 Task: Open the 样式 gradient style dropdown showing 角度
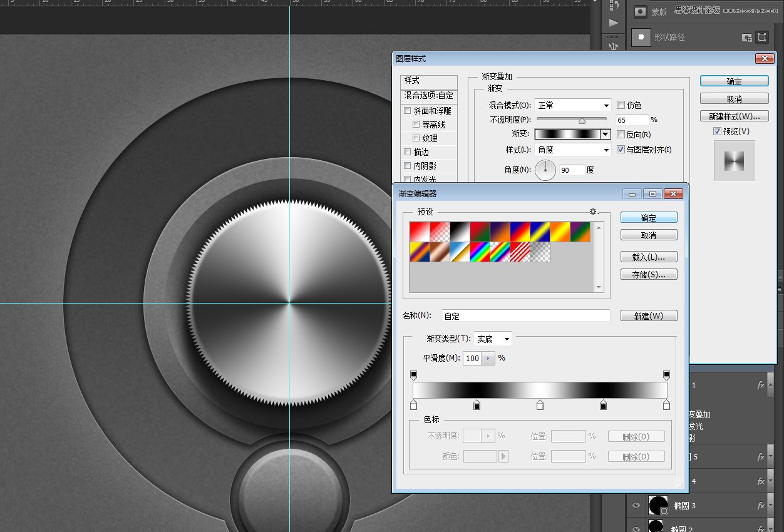pos(572,150)
